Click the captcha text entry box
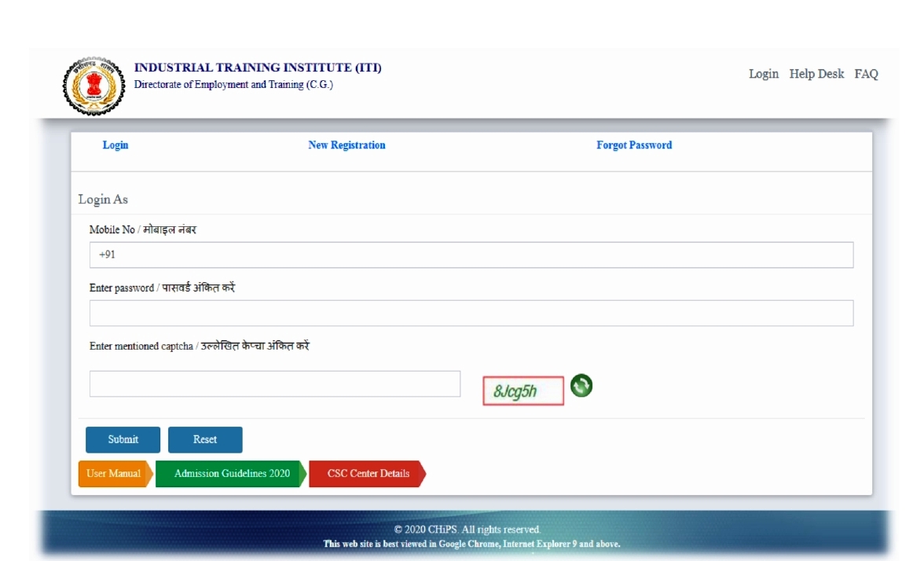This screenshot has height=561, width=924. [275, 384]
